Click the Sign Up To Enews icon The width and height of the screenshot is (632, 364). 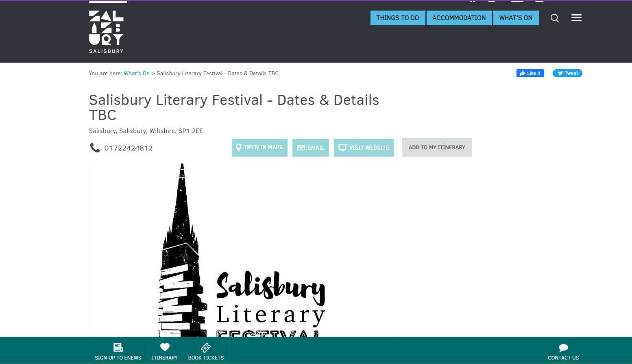tap(118, 347)
